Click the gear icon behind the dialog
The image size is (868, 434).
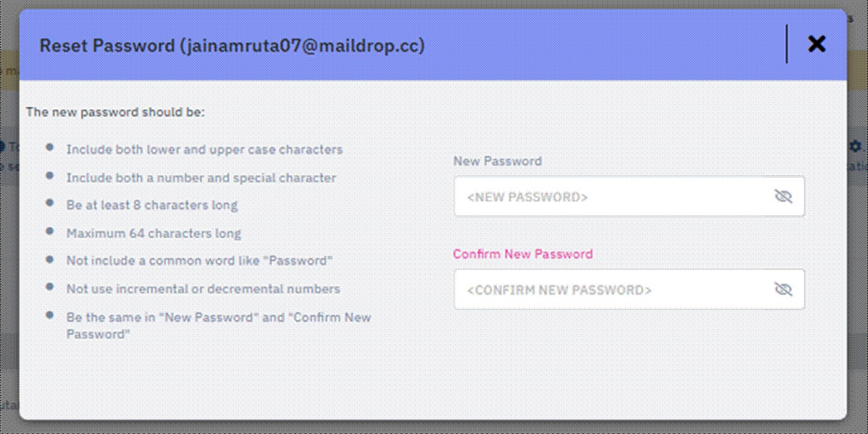coord(855,146)
